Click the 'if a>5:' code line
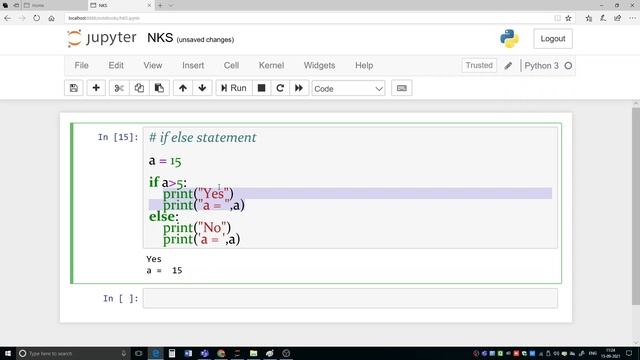 [x=168, y=182]
